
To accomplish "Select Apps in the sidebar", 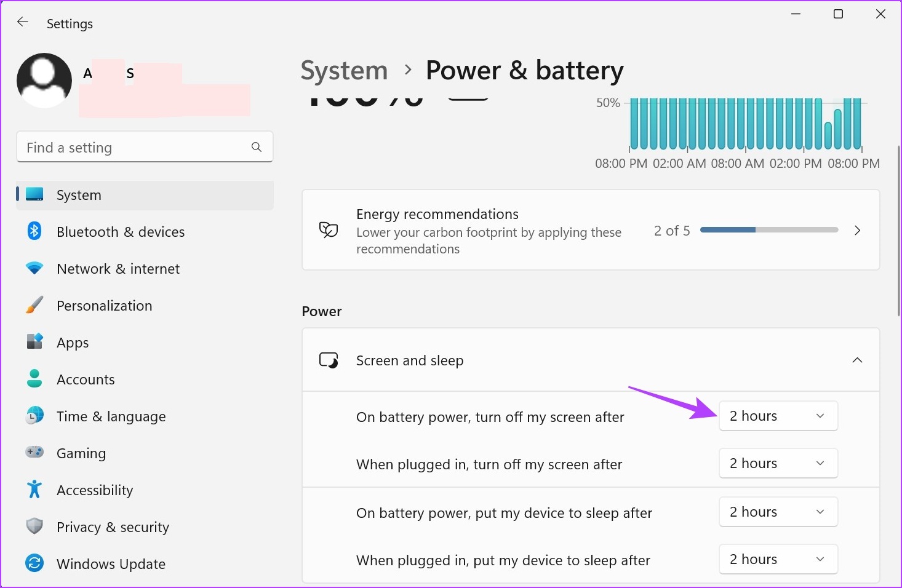I will click(x=145, y=343).
